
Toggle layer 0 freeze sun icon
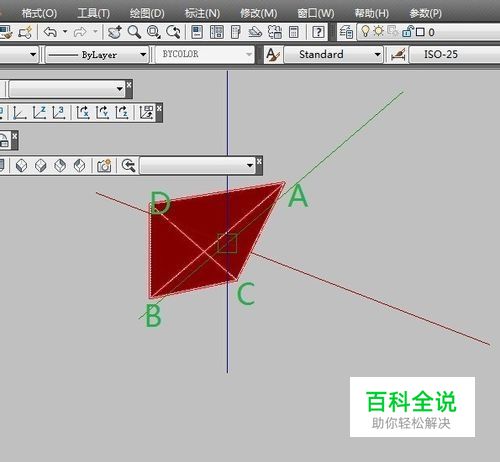pyautogui.click(x=378, y=31)
